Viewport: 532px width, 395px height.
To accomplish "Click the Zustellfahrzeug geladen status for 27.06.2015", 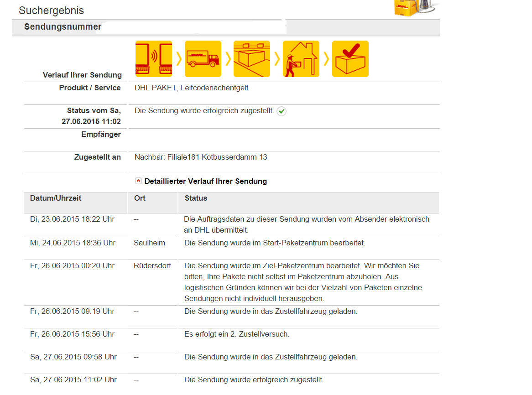I will pos(271,357).
